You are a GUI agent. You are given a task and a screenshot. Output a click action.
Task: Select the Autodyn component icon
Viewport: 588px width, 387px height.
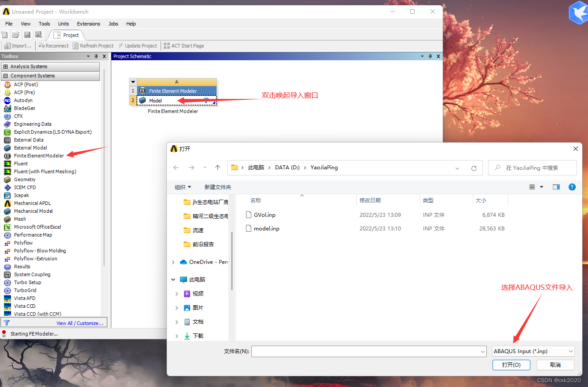point(7,100)
